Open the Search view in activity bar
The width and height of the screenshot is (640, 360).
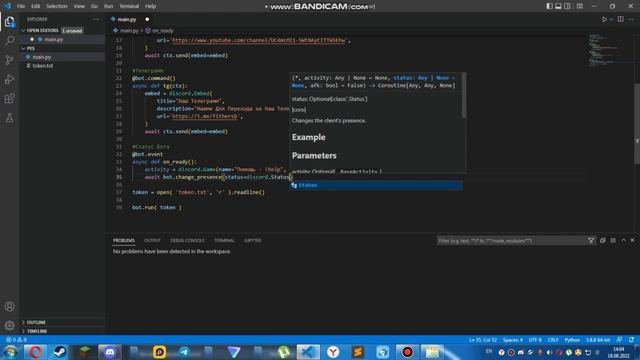point(9,40)
